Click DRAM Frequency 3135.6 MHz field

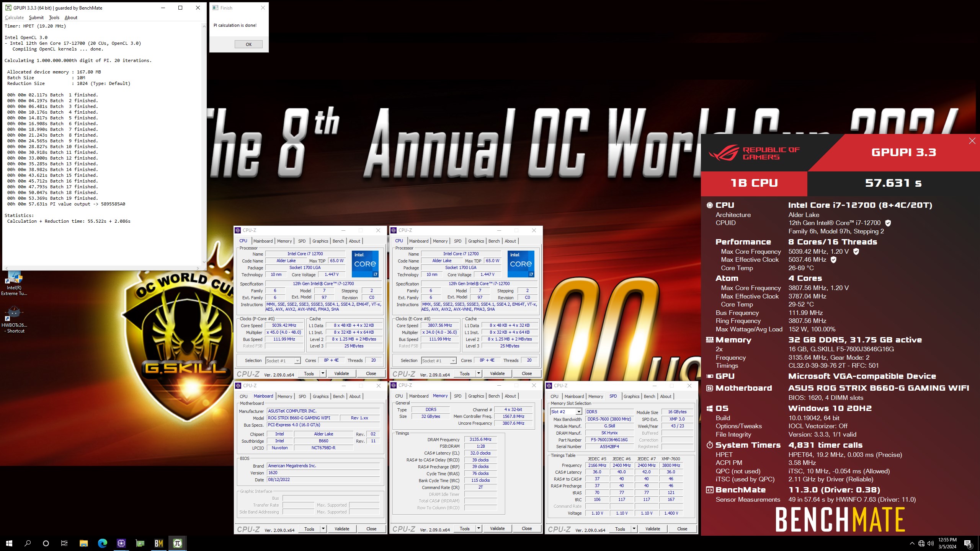480,439
